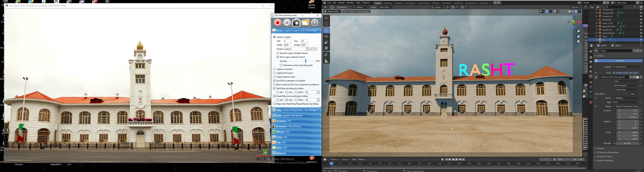
Task: Jump to the first frame in timeline
Action: (446, 159)
